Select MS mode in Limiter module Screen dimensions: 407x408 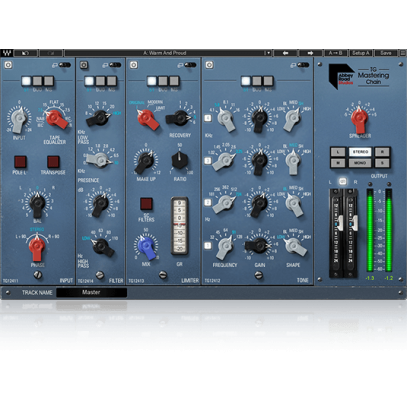tap(174, 81)
